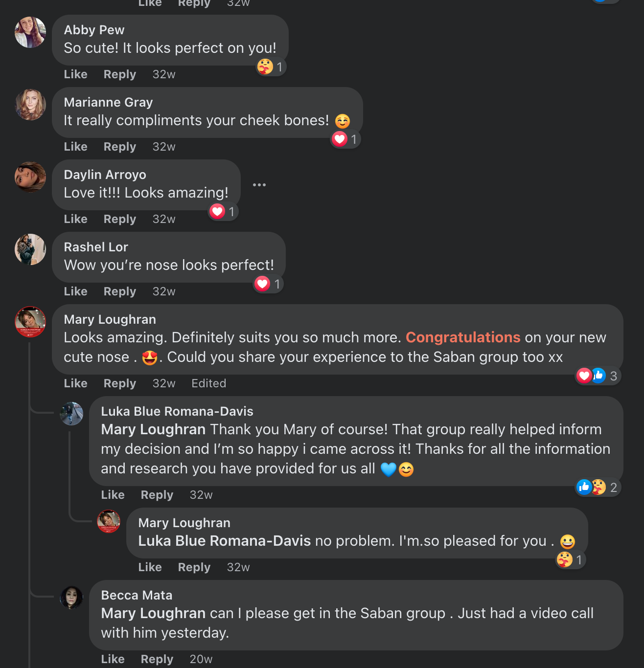Open the Rashel Lor profile name link
Image resolution: width=644 pixels, height=668 pixels.
(96, 247)
